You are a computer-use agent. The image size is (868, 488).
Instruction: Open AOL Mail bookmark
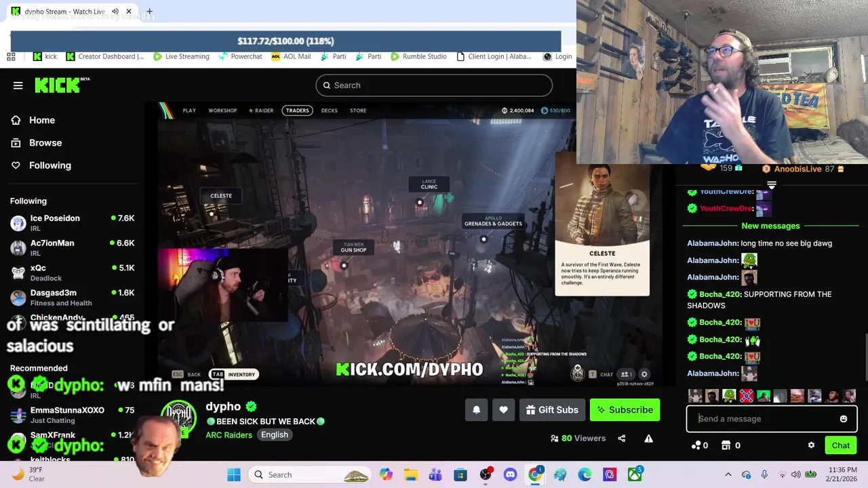point(291,56)
